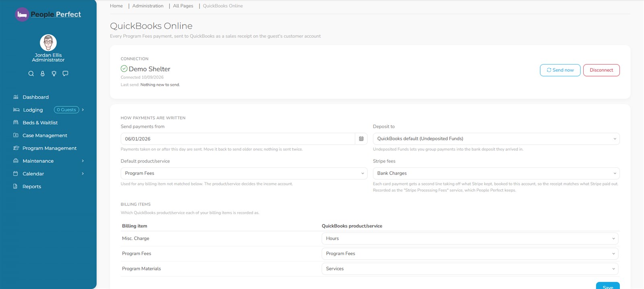Click the search magnifier icon in sidebar
The height and width of the screenshot is (289, 644).
[31, 73]
